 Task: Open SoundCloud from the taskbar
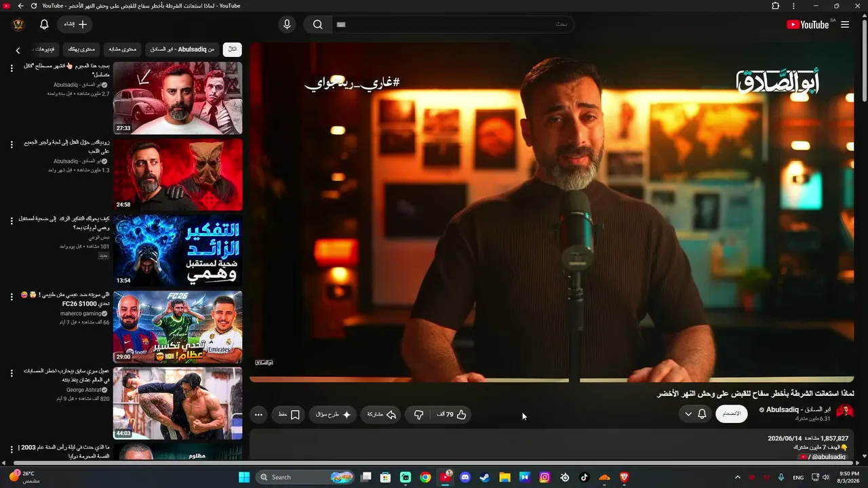click(604, 477)
